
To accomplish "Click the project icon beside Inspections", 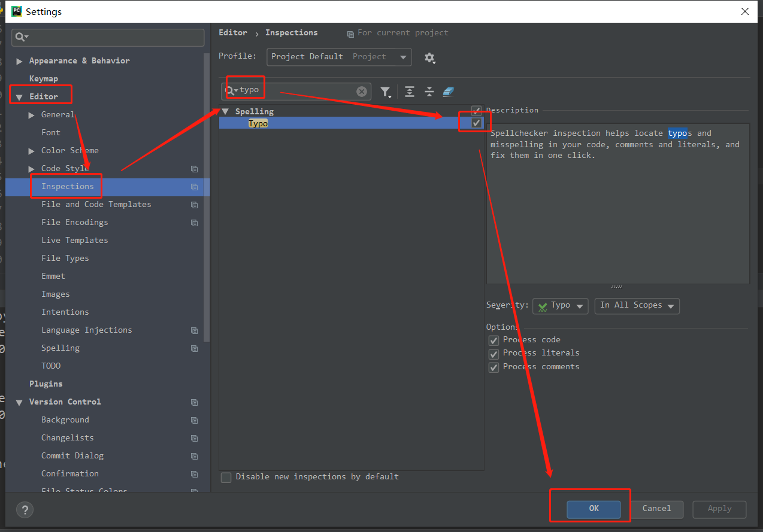I will [x=194, y=187].
